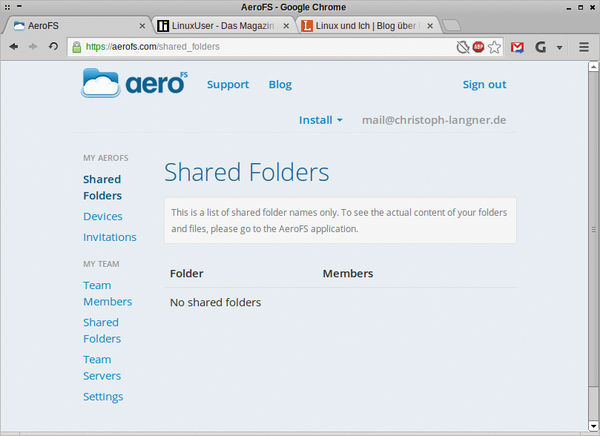Bookmark this page with the star icon
The image size is (600, 436).
click(495, 47)
